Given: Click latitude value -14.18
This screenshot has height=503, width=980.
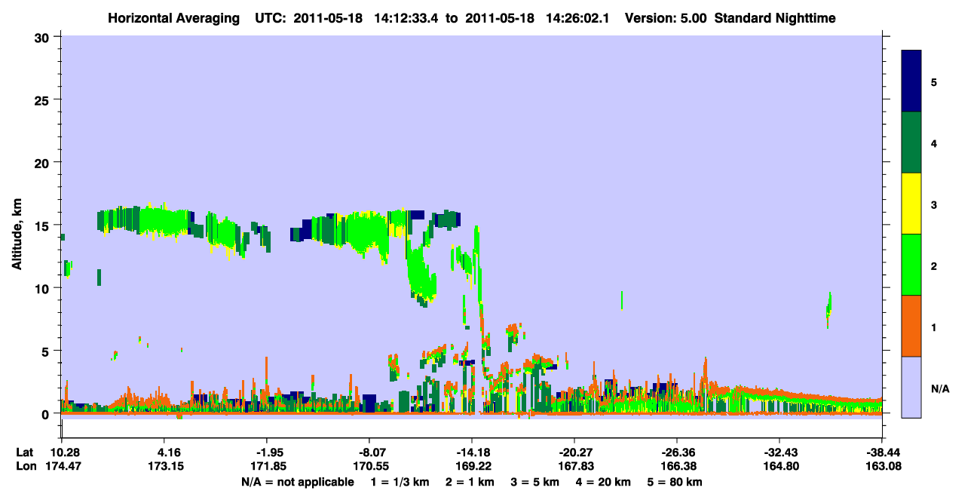Looking at the screenshot, I should [472, 452].
